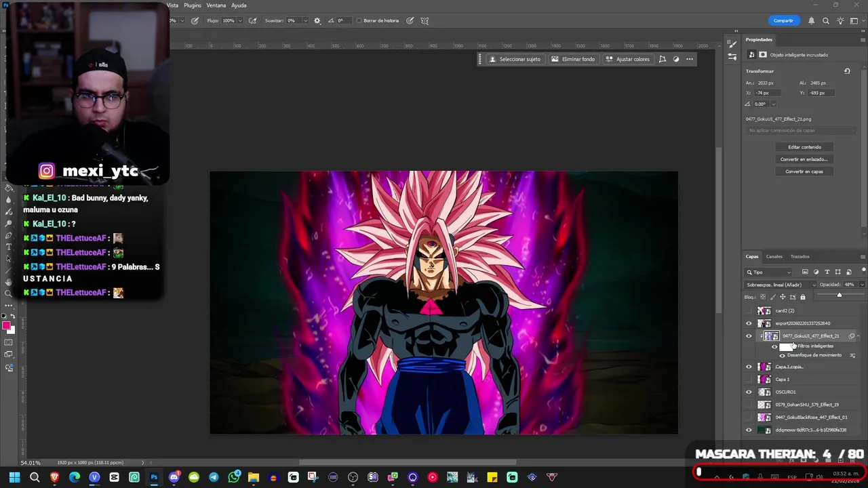The width and height of the screenshot is (868, 488).
Task: Open the blend mode Sobreexpos. lineal dropdown
Action: [781, 285]
